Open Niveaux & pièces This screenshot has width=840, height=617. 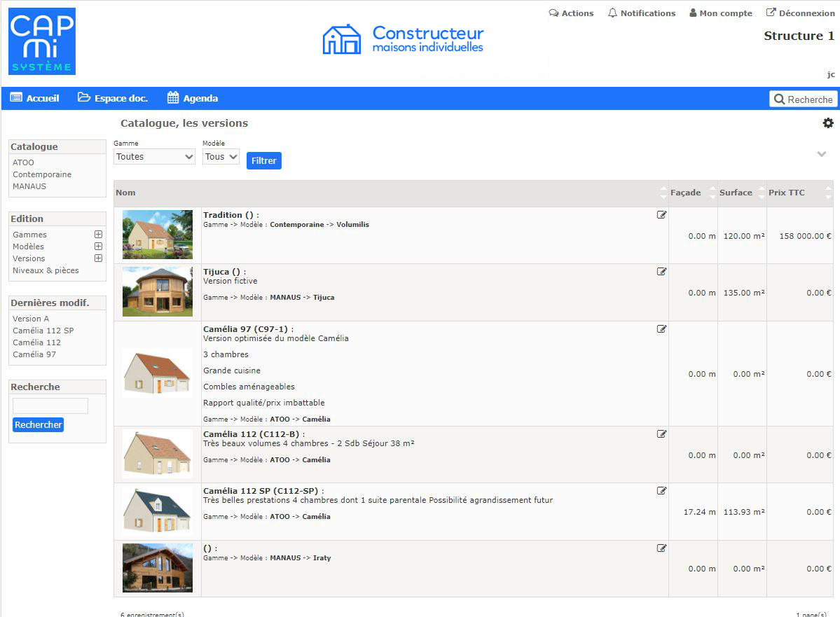pyautogui.click(x=46, y=270)
